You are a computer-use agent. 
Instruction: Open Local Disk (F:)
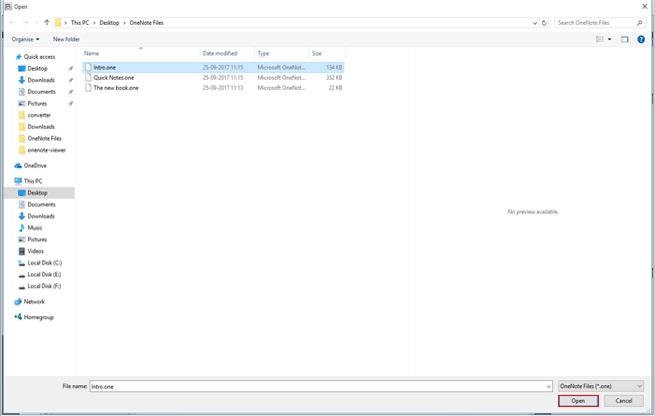click(44, 287)
